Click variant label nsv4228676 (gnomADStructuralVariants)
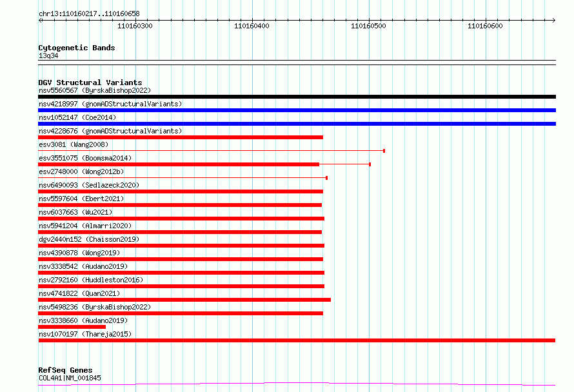 tap(110, 131)
